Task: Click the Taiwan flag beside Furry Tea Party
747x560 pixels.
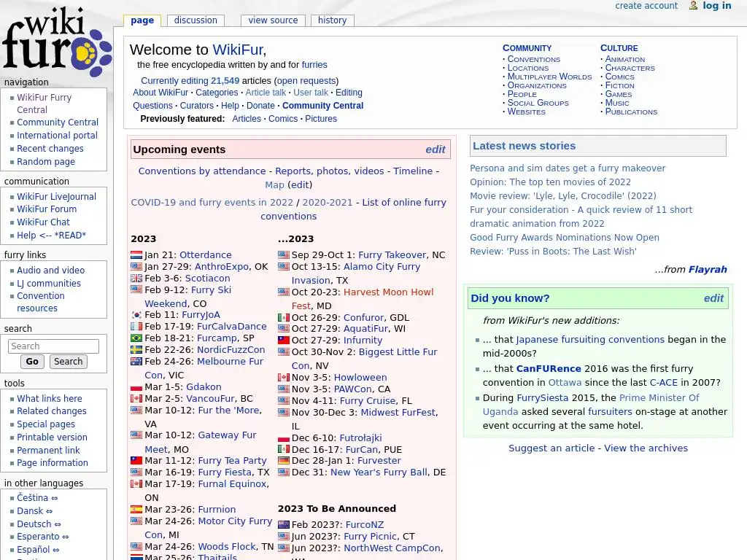Action: coord(136,461)
